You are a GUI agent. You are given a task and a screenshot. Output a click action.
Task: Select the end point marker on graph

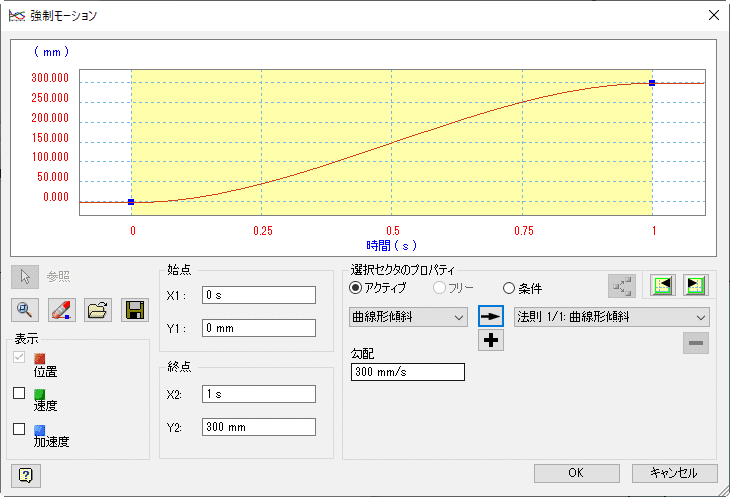652,83
